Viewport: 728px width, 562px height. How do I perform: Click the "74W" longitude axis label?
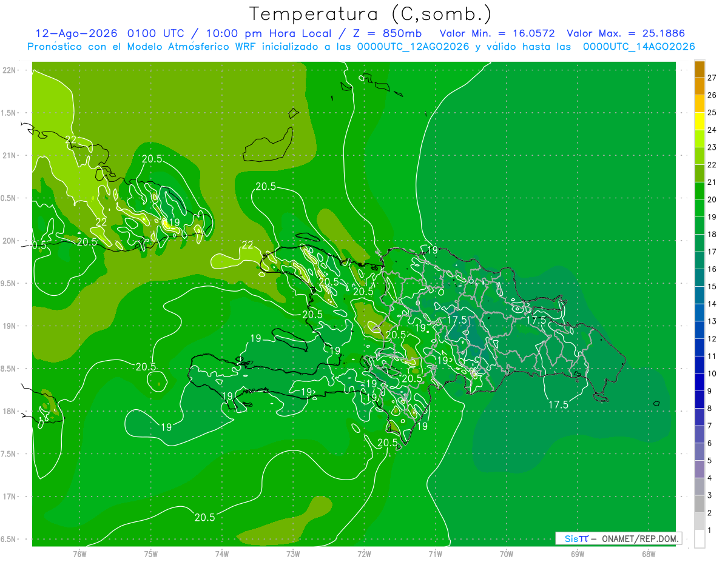[222, 554]
